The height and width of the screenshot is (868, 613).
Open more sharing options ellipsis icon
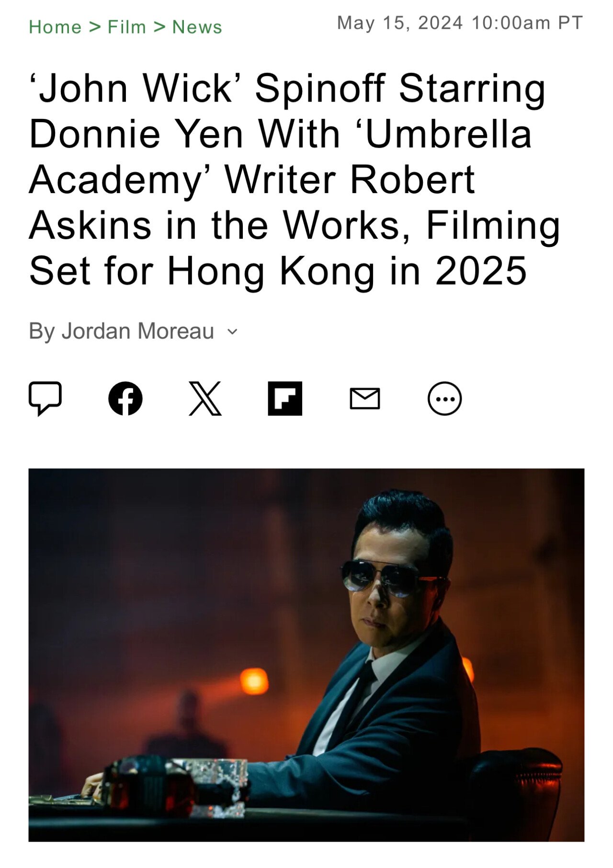445,398
